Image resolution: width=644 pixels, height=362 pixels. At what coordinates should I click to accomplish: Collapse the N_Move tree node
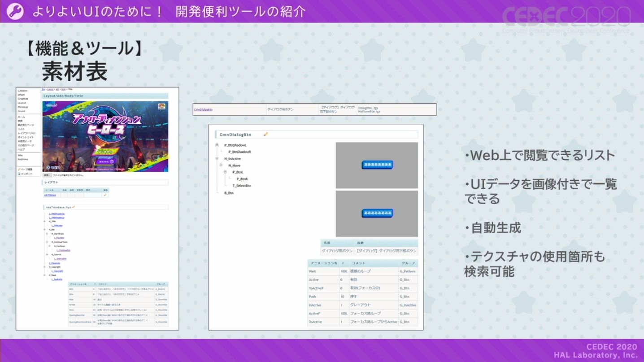(x=221, y=166)
